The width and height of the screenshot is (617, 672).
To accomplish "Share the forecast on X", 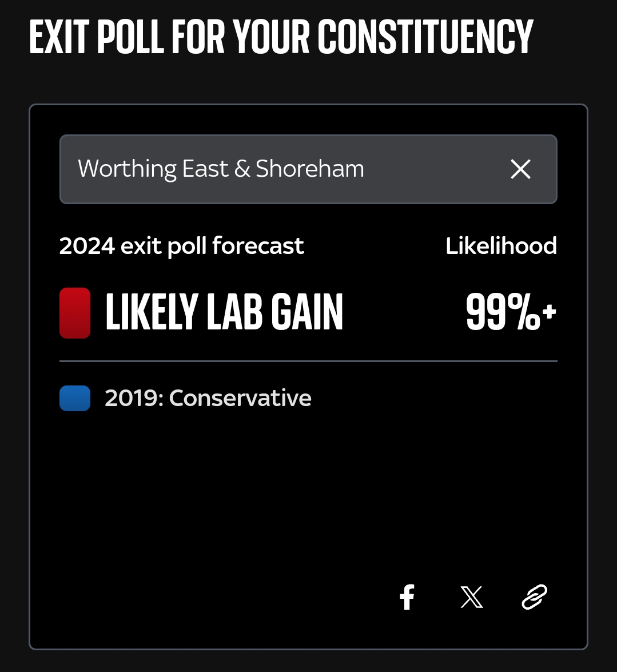I will [x=471, y=597].
